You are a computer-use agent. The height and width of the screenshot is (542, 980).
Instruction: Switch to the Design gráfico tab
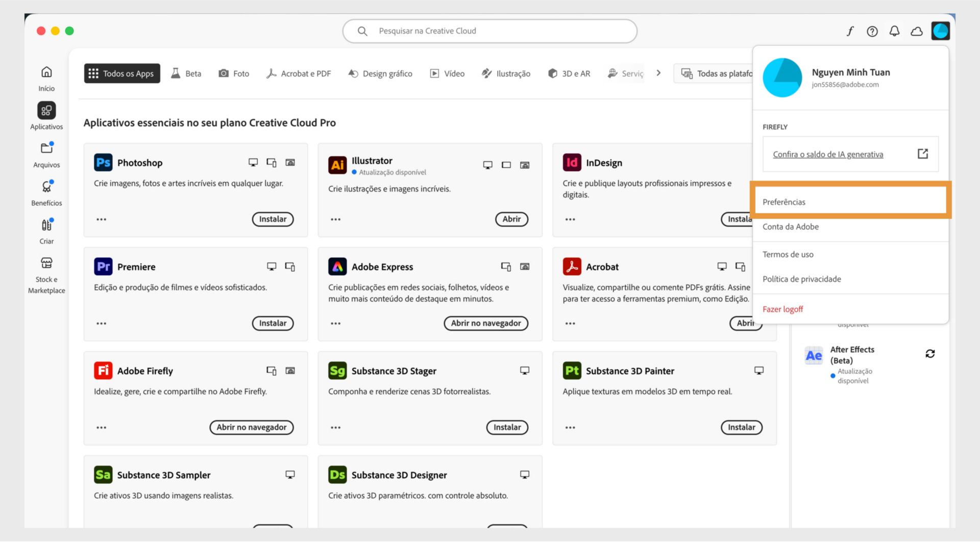pos(380,73)
